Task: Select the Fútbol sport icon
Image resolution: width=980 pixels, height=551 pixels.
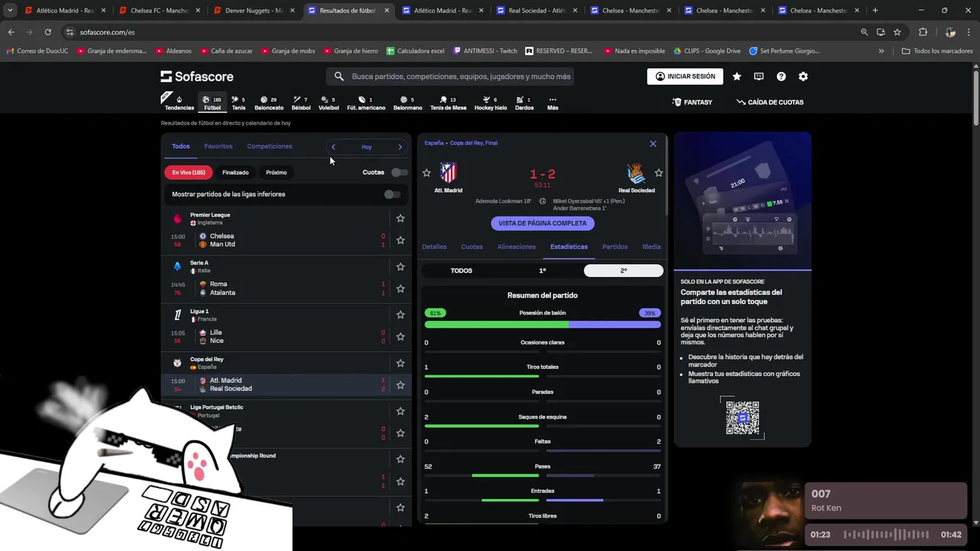Action: pos(212,103)
